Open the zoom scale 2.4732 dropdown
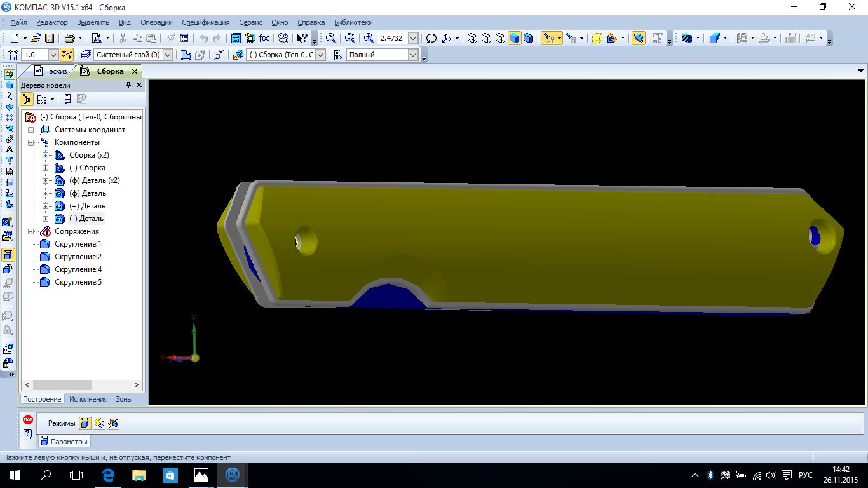Viewport: 868px width, 488px height. coord(413,38)
